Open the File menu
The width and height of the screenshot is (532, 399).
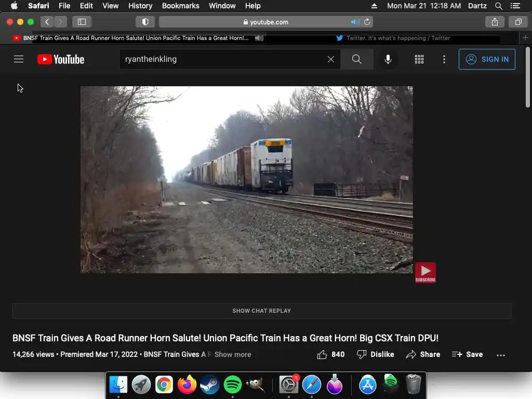[x=64, y=6]
